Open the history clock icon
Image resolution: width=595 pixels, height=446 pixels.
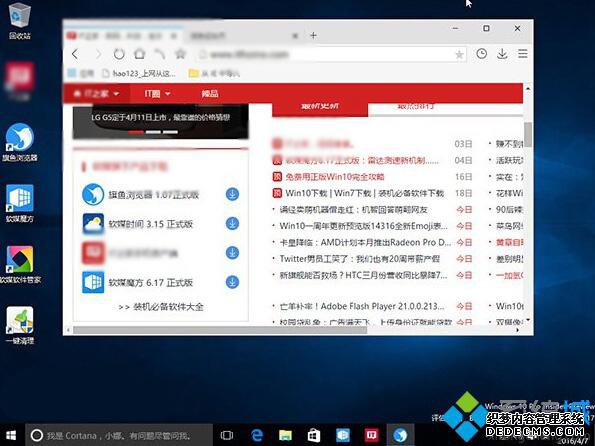pyautogui.click(x=482, y=54)
